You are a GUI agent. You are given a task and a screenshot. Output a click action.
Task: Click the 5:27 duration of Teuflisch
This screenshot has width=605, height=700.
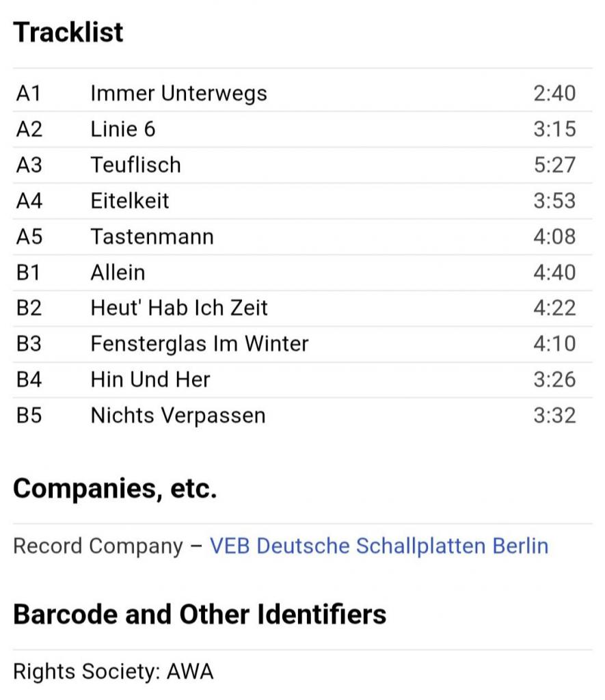pos(554,165)
